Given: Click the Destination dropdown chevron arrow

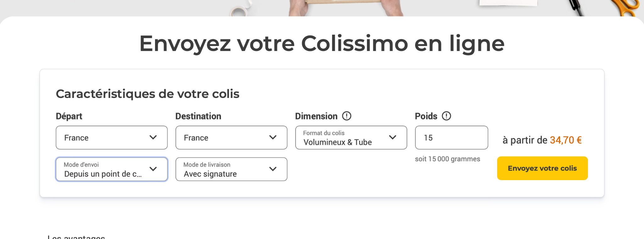Looking at the screenshot, I should 273,137.
